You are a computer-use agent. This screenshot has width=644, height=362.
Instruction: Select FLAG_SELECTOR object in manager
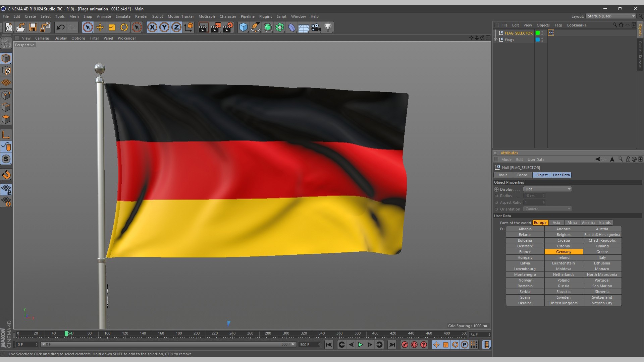pos(519,33)
